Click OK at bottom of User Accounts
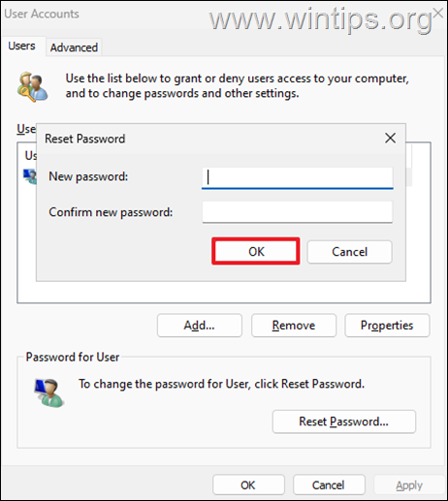Screen dimensions: 448x501 tap(248, 485)
